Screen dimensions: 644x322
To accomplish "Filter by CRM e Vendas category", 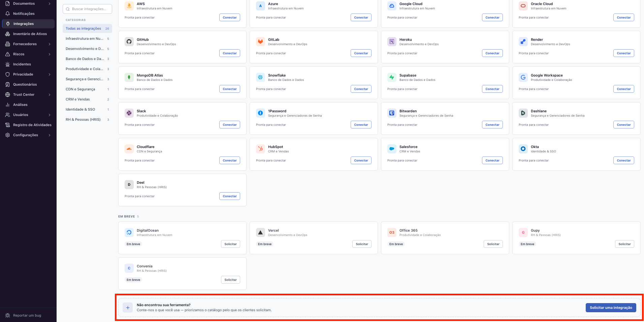I will coord(87,99).
